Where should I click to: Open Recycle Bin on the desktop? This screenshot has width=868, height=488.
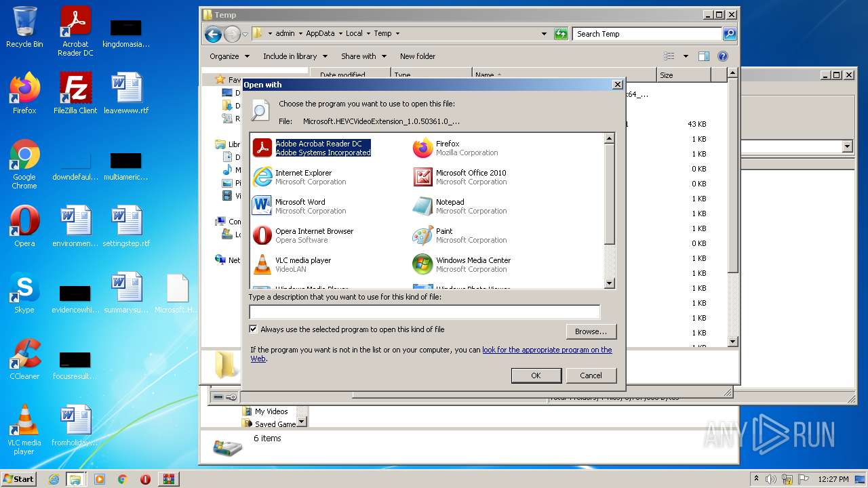(24, 27)
